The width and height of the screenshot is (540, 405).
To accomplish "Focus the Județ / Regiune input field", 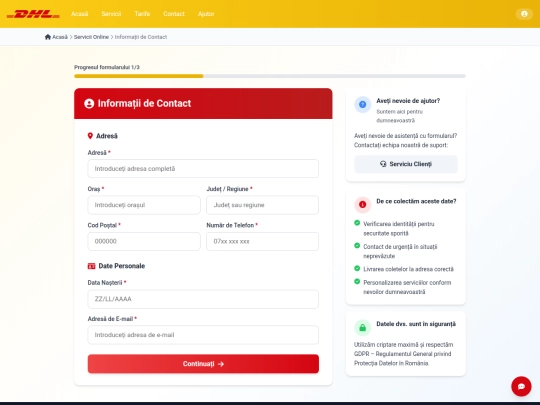I will click(262, 205).
